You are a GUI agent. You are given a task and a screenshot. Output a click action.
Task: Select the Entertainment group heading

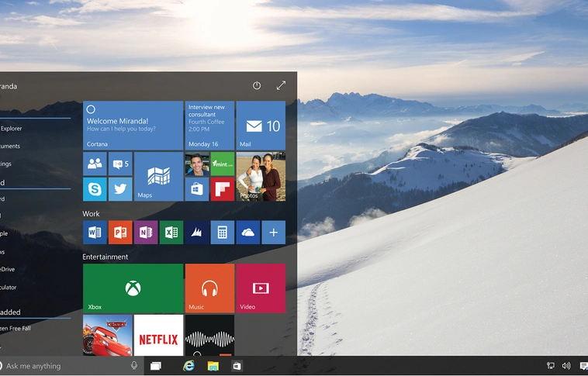coord(105,257)
